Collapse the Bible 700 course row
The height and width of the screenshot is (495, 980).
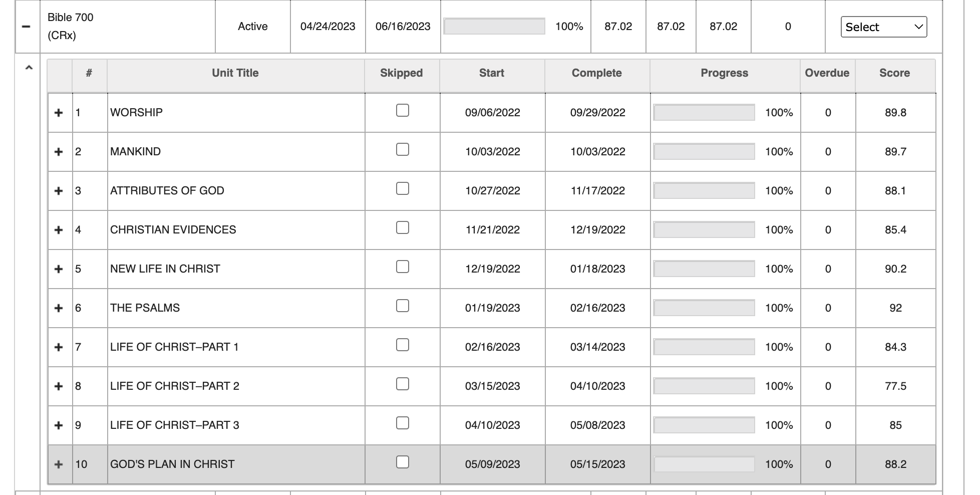27,27
